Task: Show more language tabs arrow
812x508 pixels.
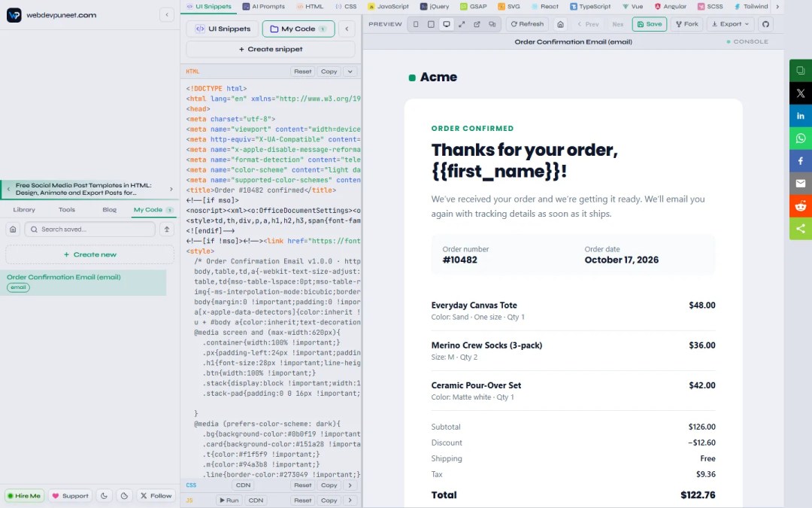Action: coord(777,6)
